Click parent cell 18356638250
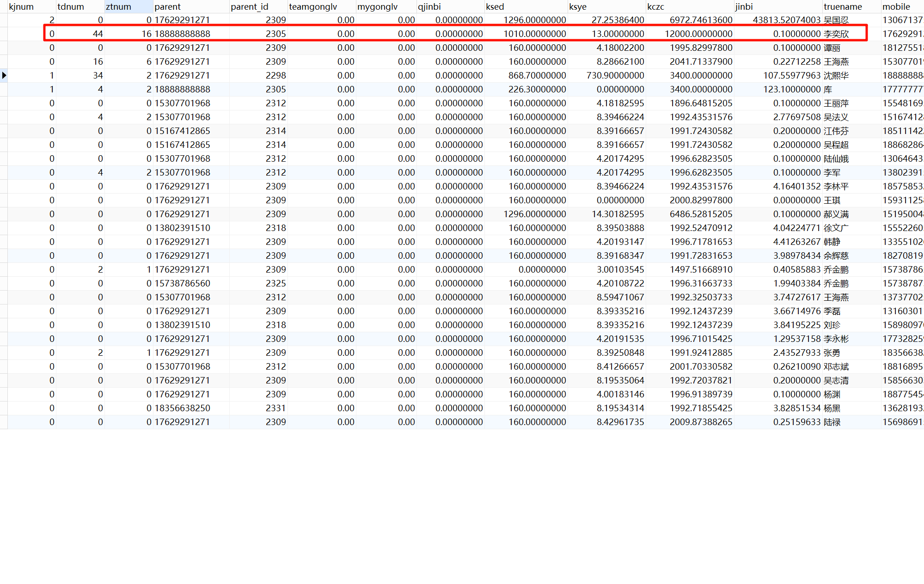 [x=182, y=408]
